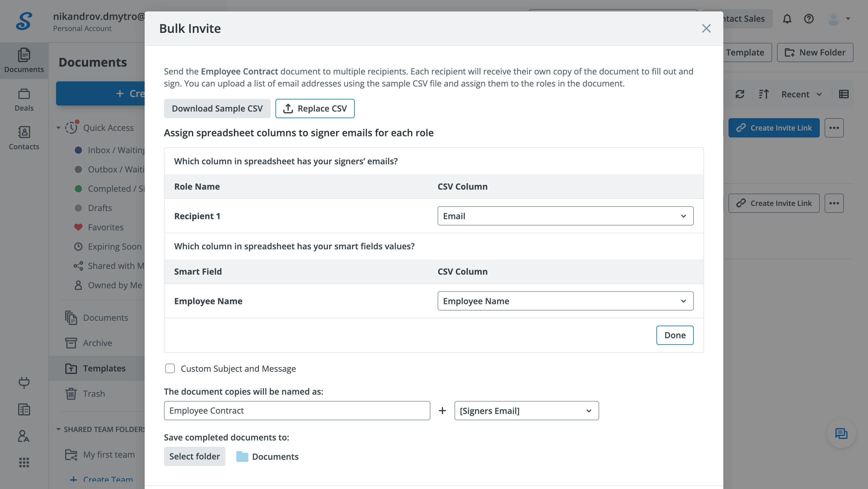
Task: Select Archive in left navigation
Action: (97, 343)
